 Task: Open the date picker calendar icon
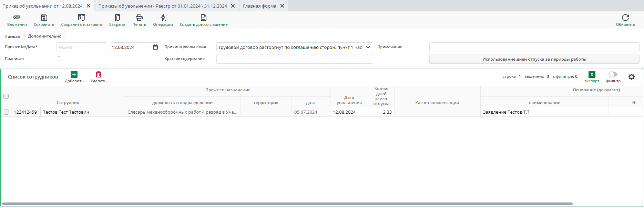(155, 47)
